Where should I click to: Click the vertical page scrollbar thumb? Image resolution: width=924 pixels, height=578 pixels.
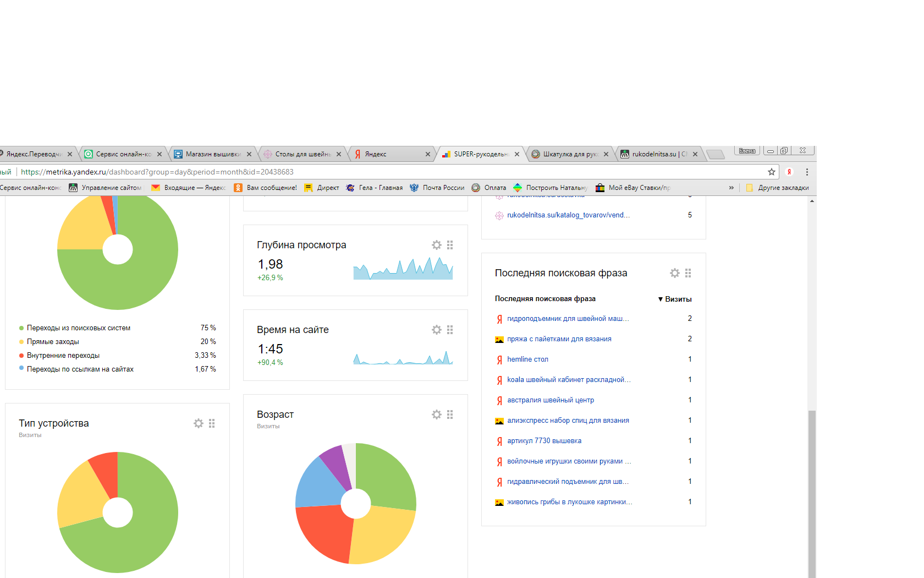click(x=812, y=494)
